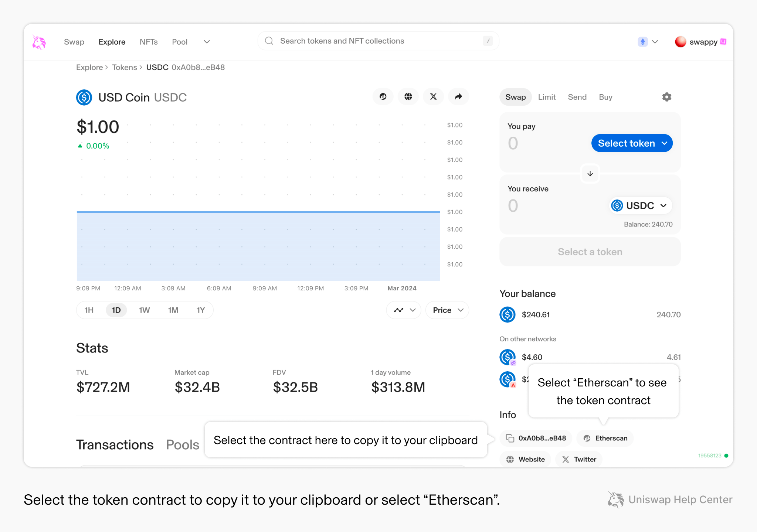Select the 1H time range
The height and width of the screenshot is (532, 757).
click(x=89, y=310)
